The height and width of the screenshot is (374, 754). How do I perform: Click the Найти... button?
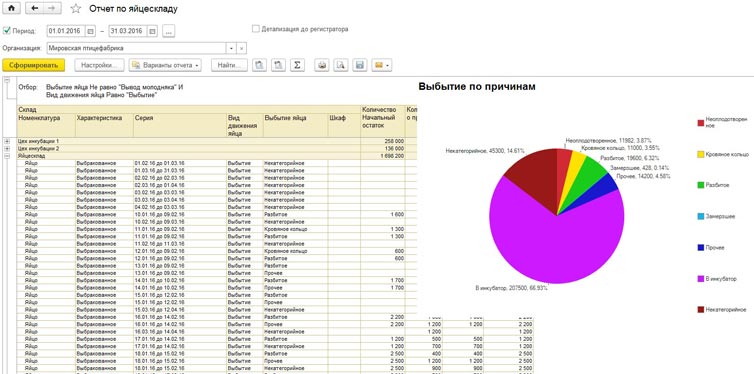[229, 65]
